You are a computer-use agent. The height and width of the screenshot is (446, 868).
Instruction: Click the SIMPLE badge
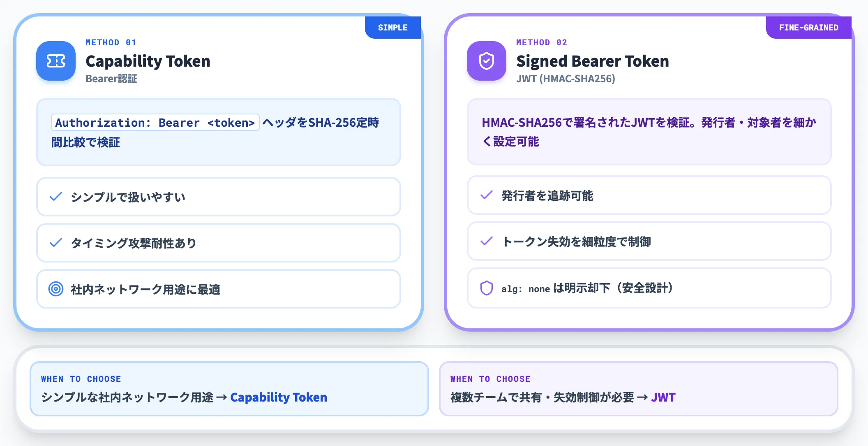pos(393,28)
